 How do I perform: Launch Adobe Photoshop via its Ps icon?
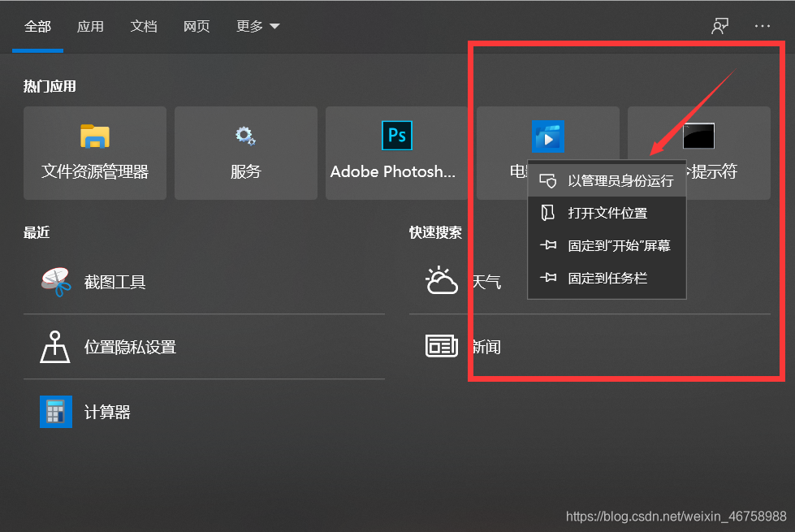coord(396,136)
